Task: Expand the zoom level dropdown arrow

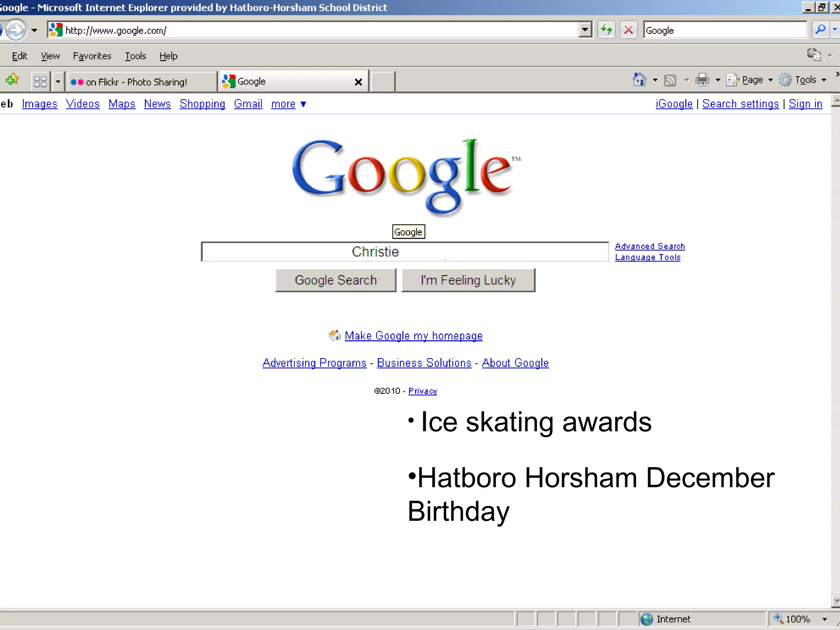Action: pos(824,619)
